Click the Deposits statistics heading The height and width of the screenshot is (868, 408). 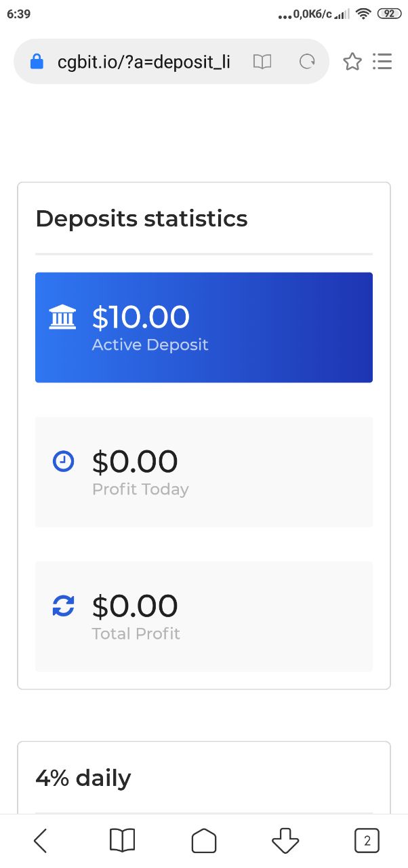[142, 219]
